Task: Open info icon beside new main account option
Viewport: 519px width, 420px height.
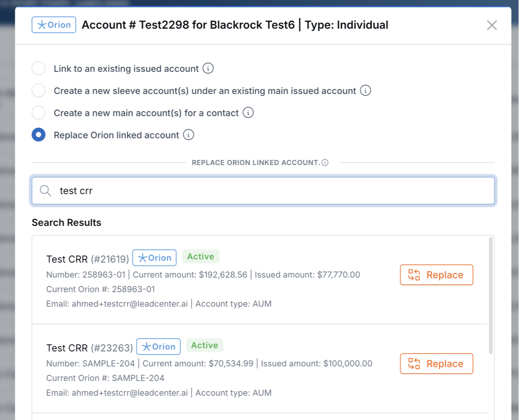Action: pyautogui.click(x=248, y=112)
